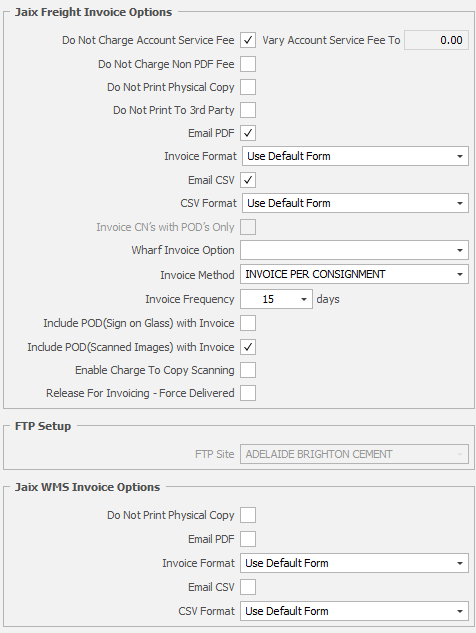The image size is (476, 633).
Task: Expand Wharf Invoice Option dropdown
Action: (354, 250)
